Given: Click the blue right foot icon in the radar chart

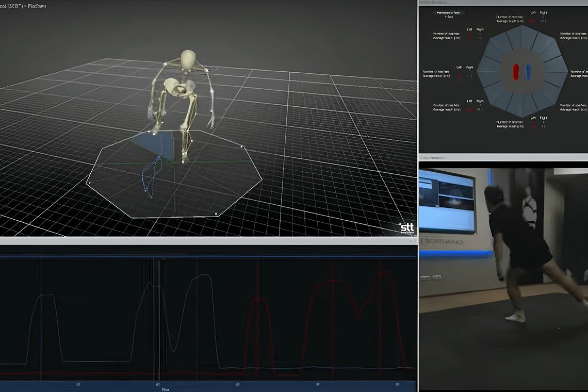Looking at the screenshot, I should coord(528,72).
